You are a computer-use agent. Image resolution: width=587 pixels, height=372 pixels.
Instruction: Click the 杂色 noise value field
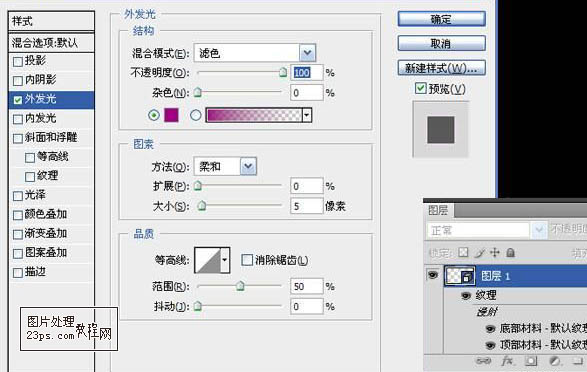(306, 92)
